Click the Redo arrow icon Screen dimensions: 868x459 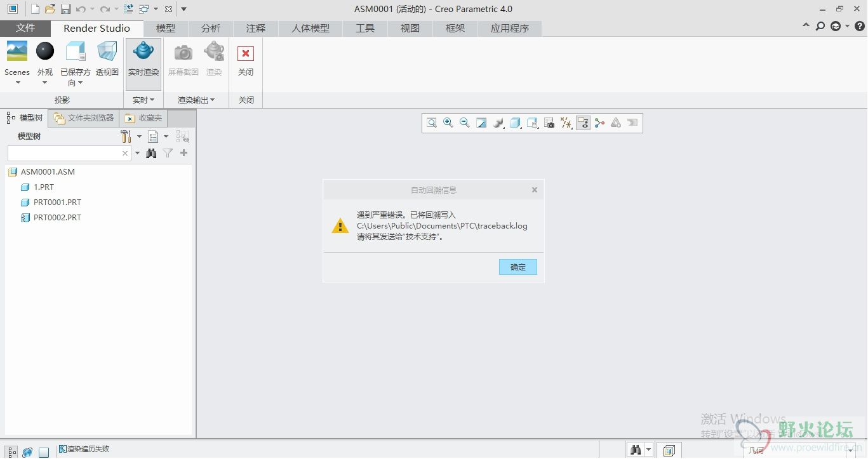tap(105, 9)
